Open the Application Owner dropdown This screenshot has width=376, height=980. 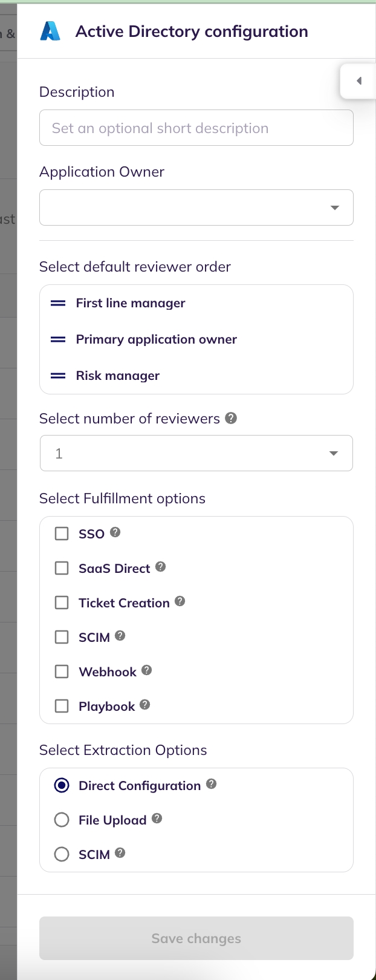tap(196, 207)
